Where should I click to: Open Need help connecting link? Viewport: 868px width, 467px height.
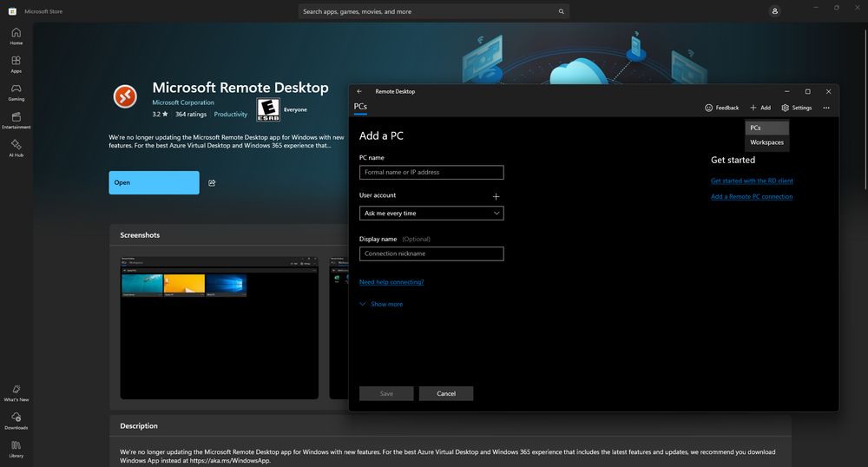[391, 282]
